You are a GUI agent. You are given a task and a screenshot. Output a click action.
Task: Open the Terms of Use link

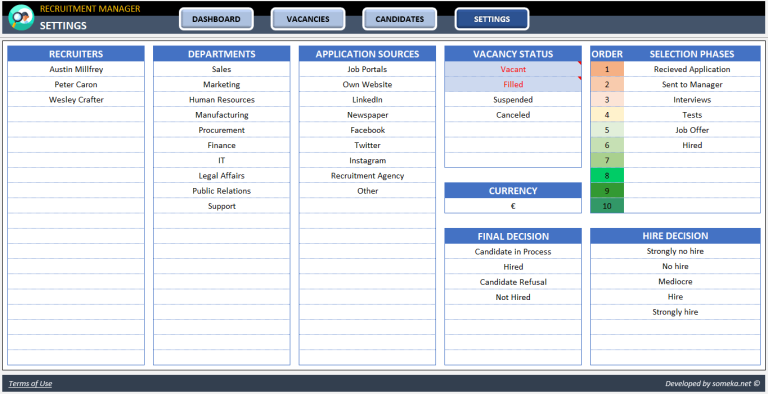tap(30, 384)
